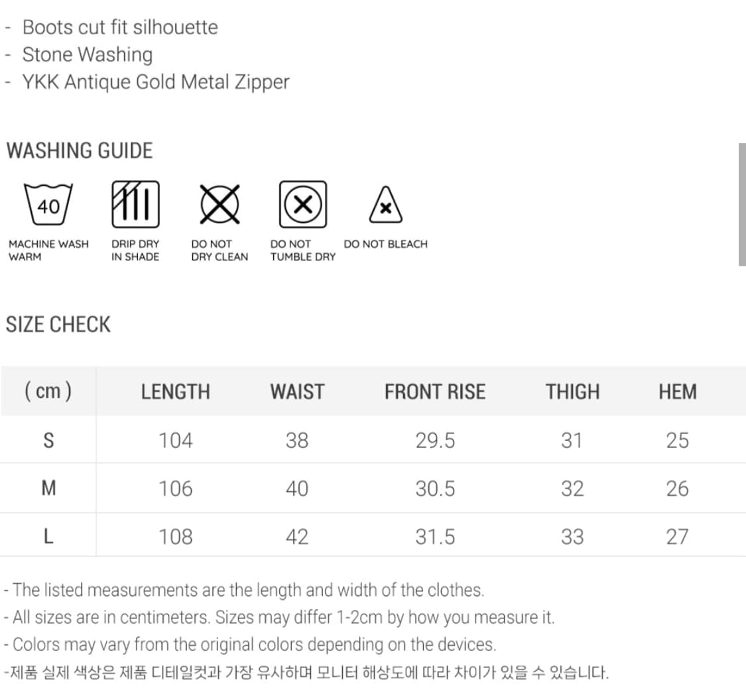Click the drip dry in shade icon
Viewport: 746px width, 700px height.
tap(135, 204)
